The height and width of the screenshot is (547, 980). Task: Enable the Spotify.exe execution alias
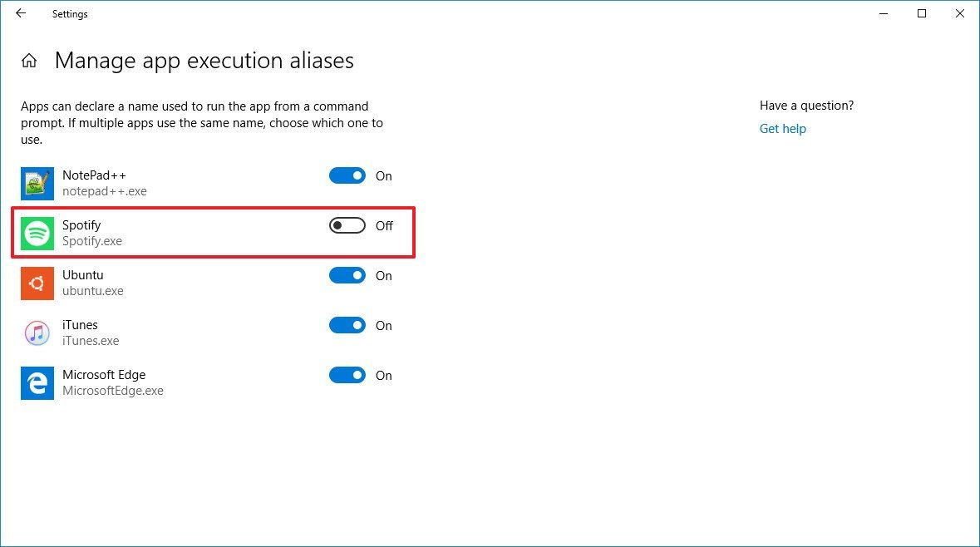(x=347, y=225)
